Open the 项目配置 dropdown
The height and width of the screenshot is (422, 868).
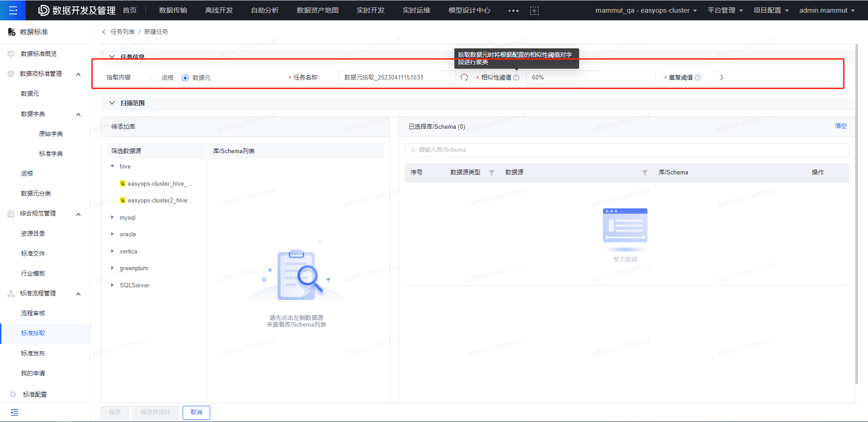click(771, 10)
